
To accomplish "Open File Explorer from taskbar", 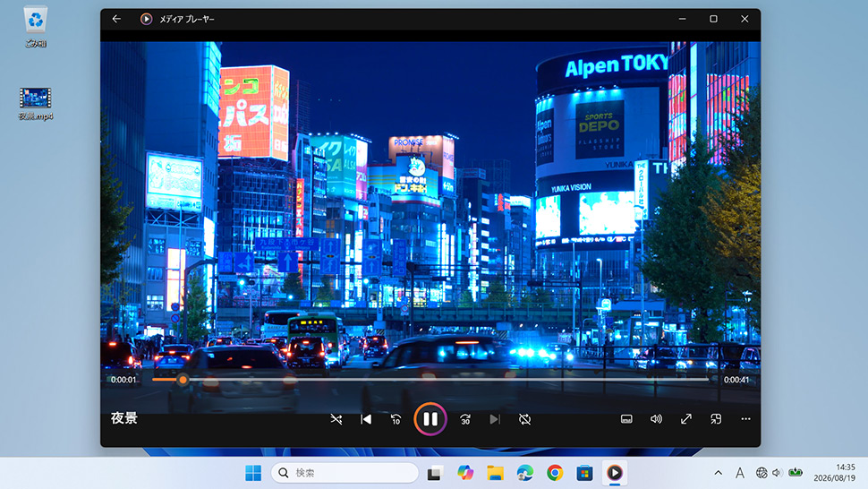I will click(x=495, y=473).
